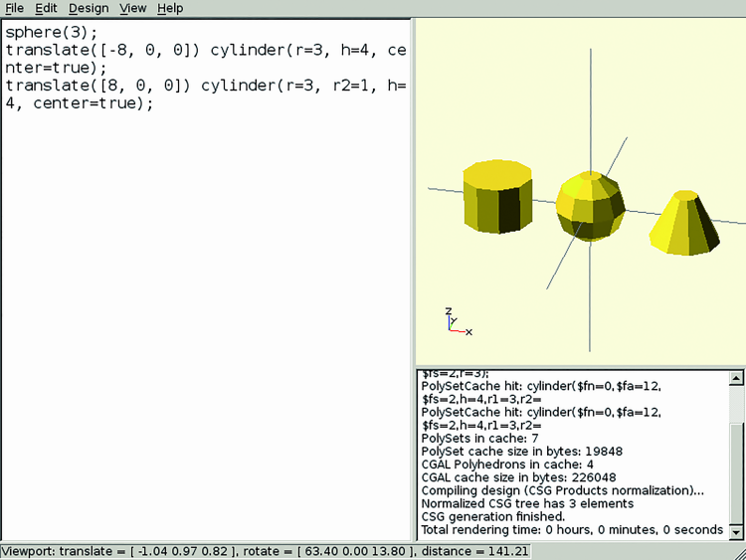Open the Help menu

pyautogui.click(x=170, y=8)
